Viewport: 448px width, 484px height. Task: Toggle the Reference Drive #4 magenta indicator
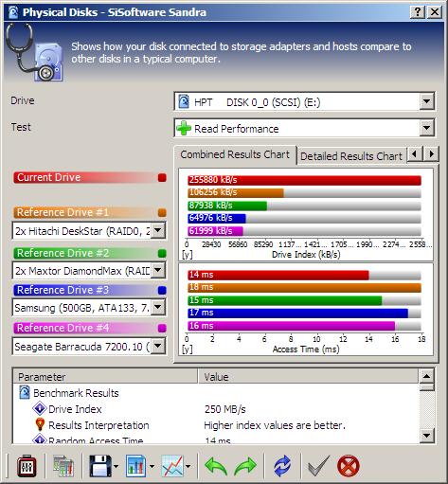point(162,328)
